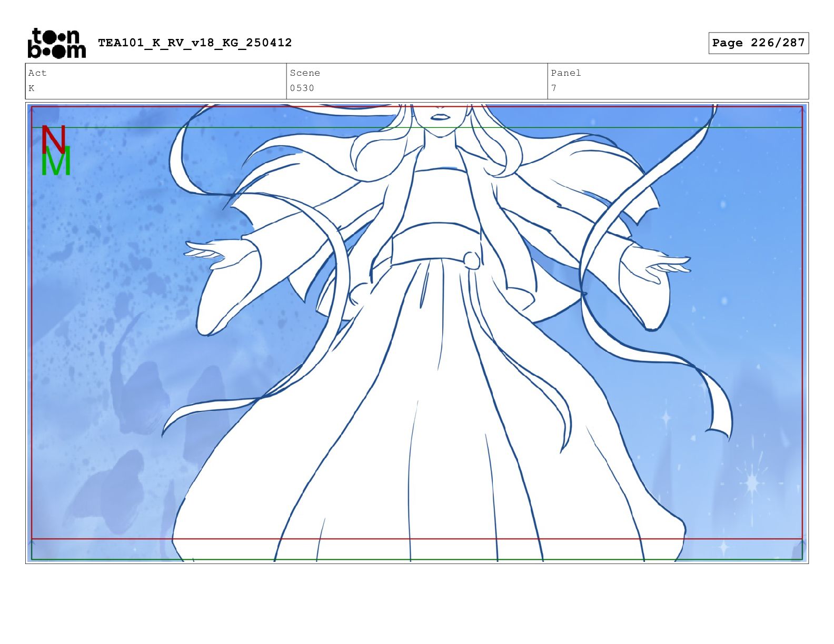Click the Act label

(37, 73)
